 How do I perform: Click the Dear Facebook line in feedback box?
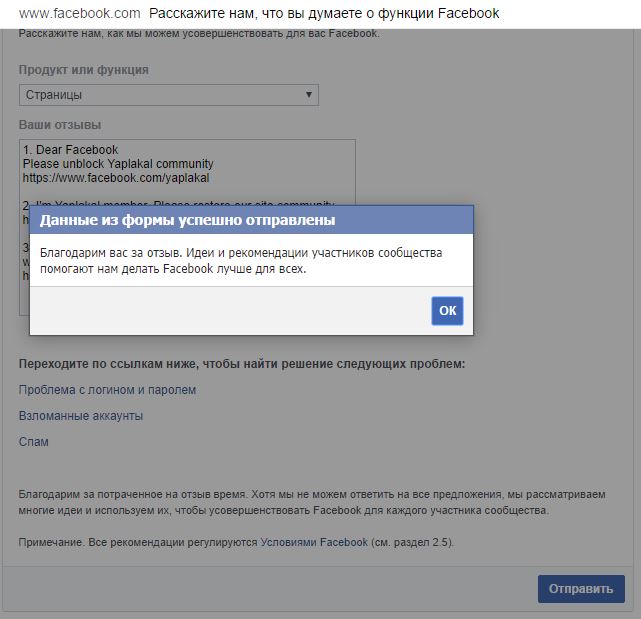click(x=70, y=150)
